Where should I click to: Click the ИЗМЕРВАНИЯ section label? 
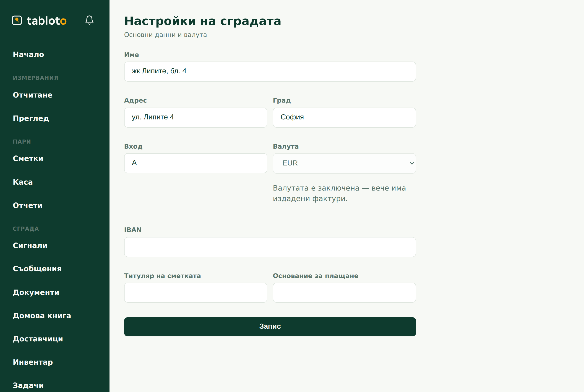click(36, 78)
